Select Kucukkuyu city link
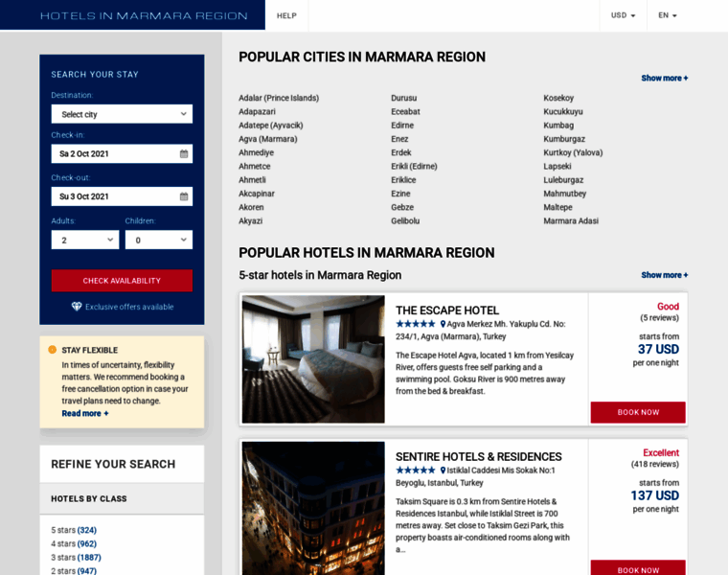 (563, 111)
